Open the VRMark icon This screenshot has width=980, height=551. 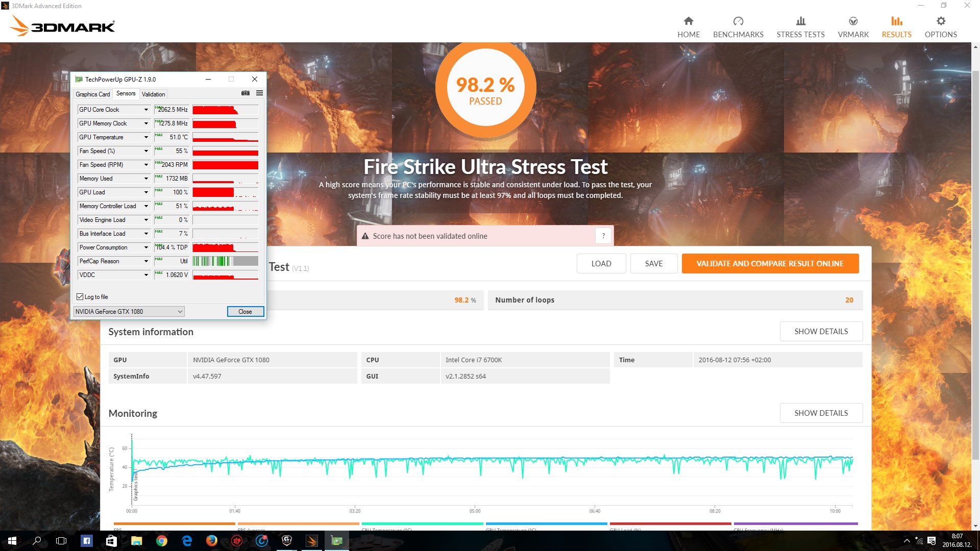[x=853, y=21]
